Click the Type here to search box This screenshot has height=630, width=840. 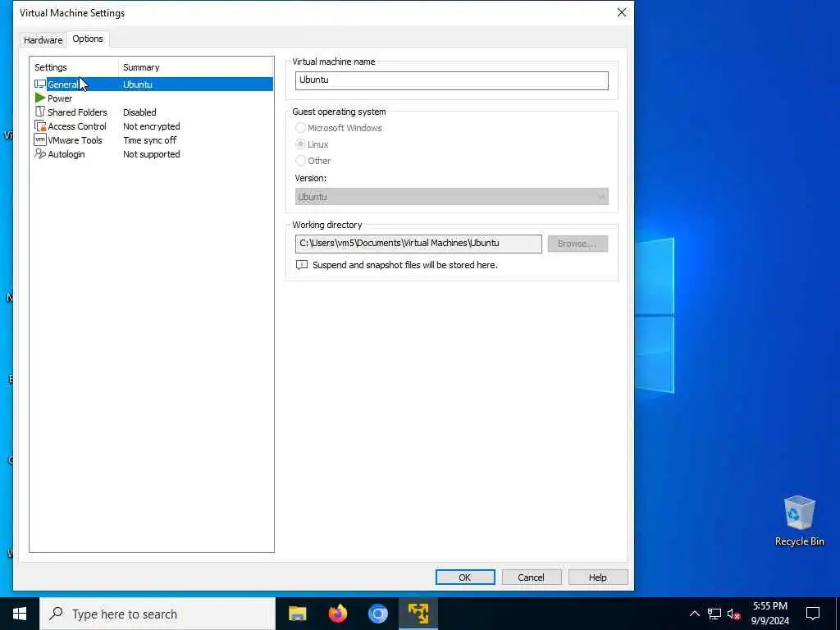tap(158, 614)
